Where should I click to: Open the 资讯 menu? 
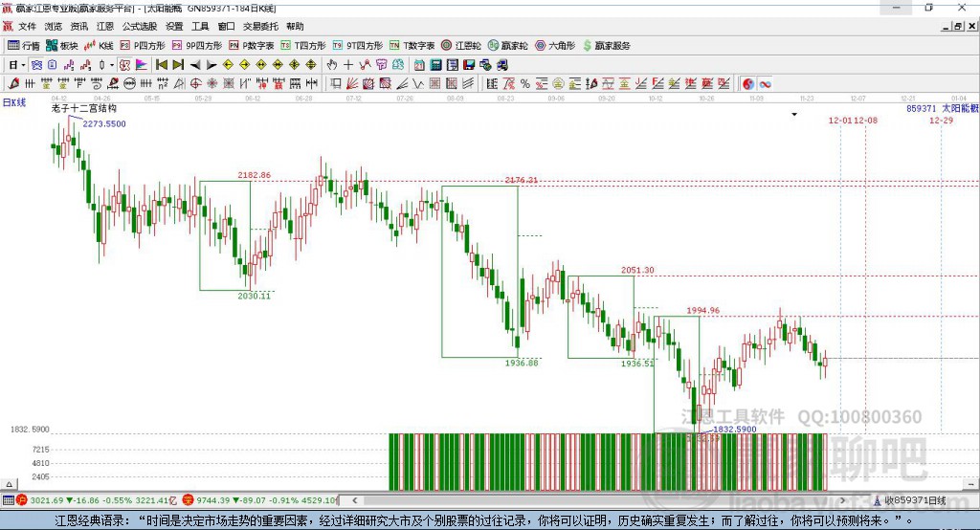pyautogui.click(x=78, y=26)
